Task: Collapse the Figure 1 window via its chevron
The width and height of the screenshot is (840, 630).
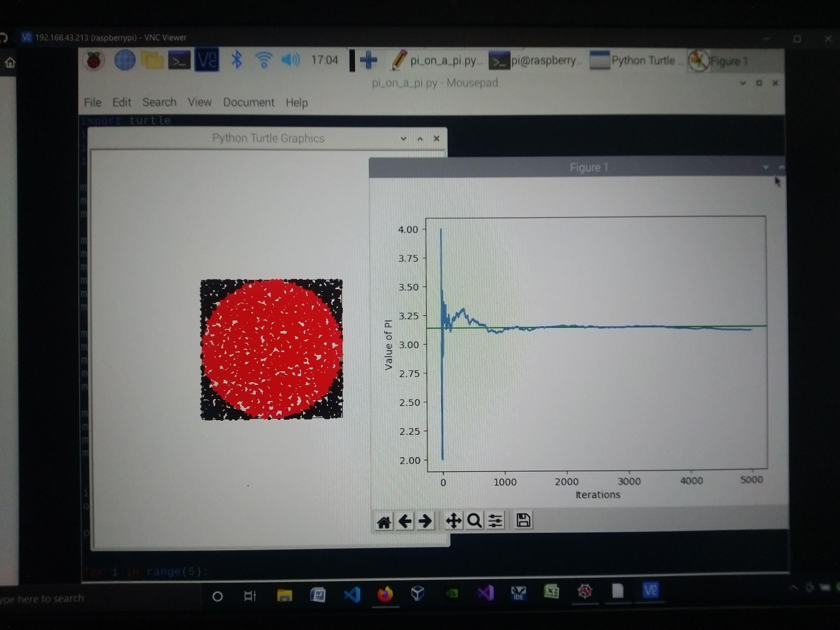Action: click(765, 167)
